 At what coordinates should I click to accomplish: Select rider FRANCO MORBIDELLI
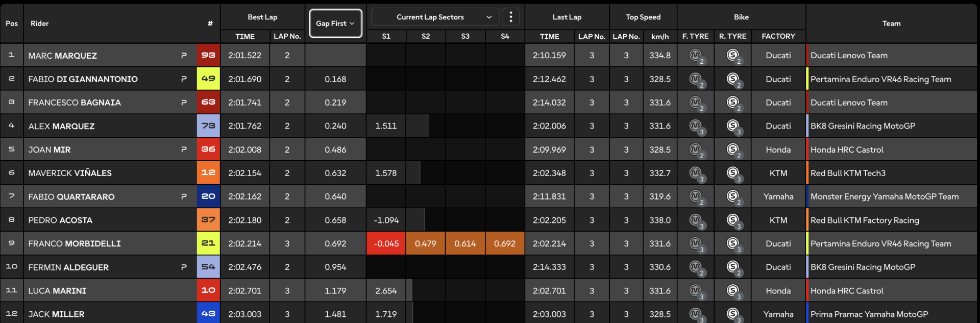tap(75, 244)
